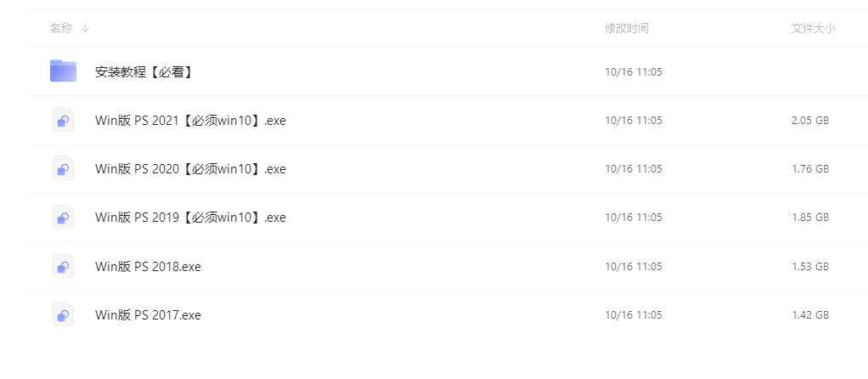868x379 pixels.
Task: Click the file icon for PS 2020 exe
Action: [63, 168]
